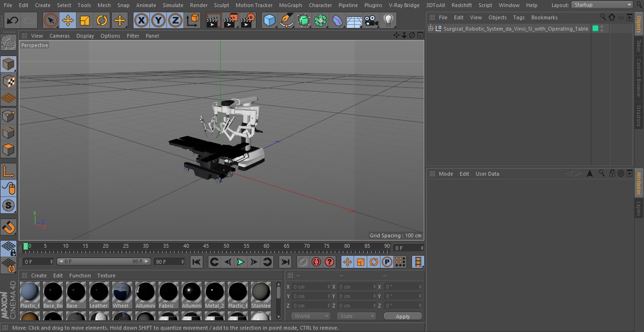Viewport: 644px width, 332px height.
Task: Open the viewport Cameras menu
Action: tap(59, 36)
